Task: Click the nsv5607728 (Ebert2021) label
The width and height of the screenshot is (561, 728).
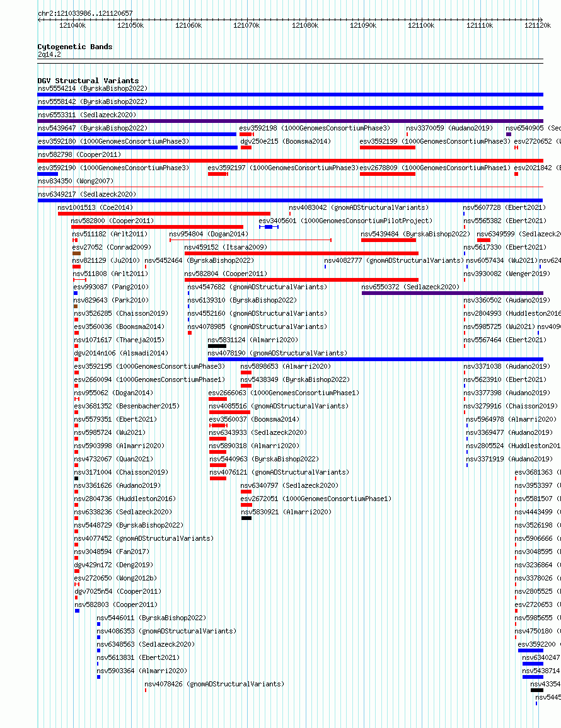Action: (x=504, y=207)
